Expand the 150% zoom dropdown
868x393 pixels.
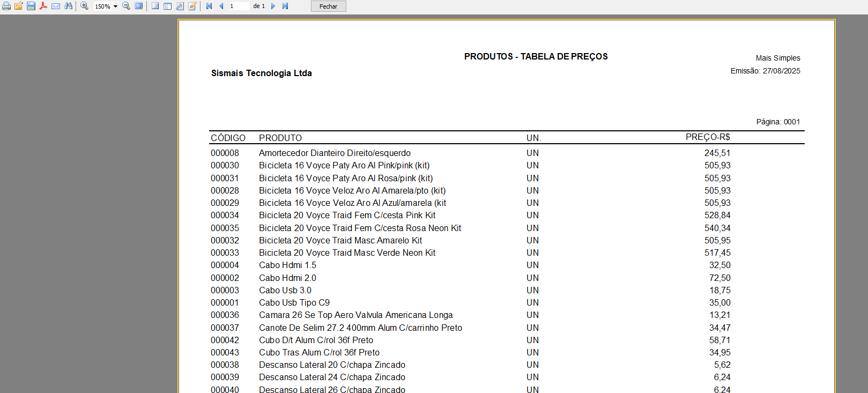115,6
